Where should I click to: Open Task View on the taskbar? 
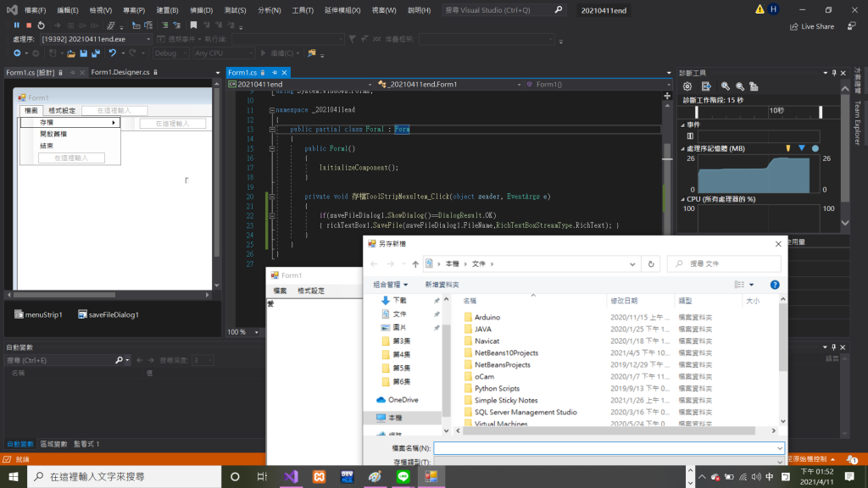263,476
